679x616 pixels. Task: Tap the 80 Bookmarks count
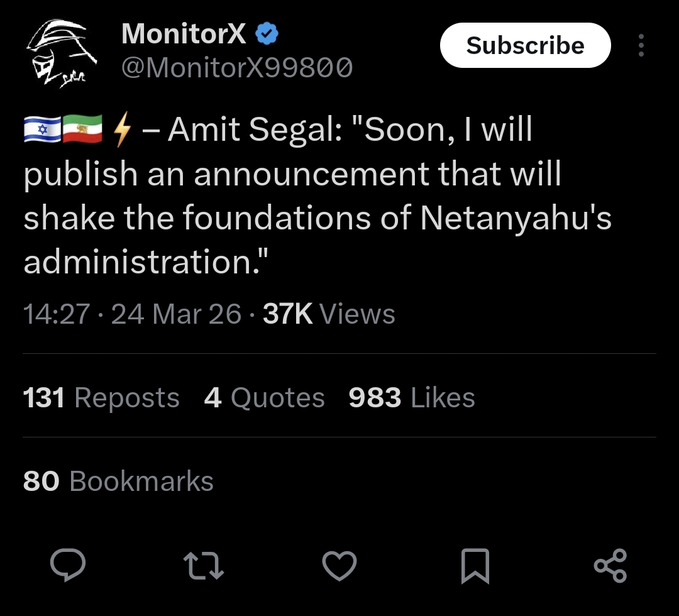(x=118, y=481)
